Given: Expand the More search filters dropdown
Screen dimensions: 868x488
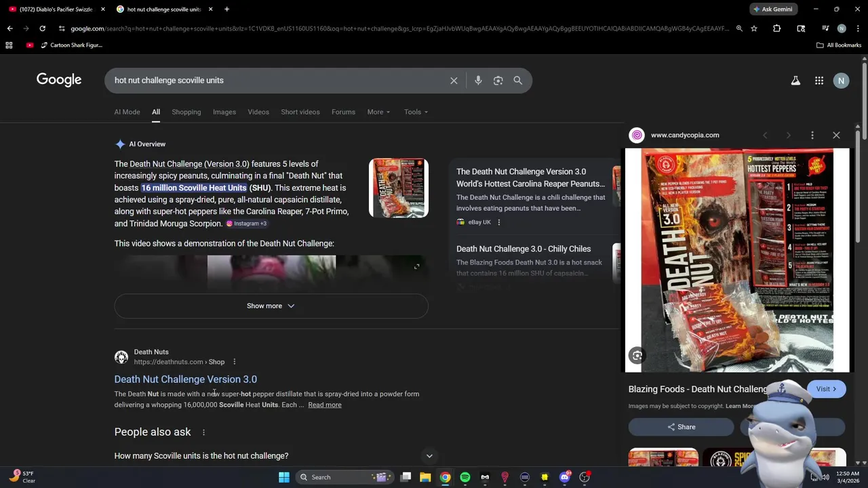Looking at the screenshot, I should [378, 112].
